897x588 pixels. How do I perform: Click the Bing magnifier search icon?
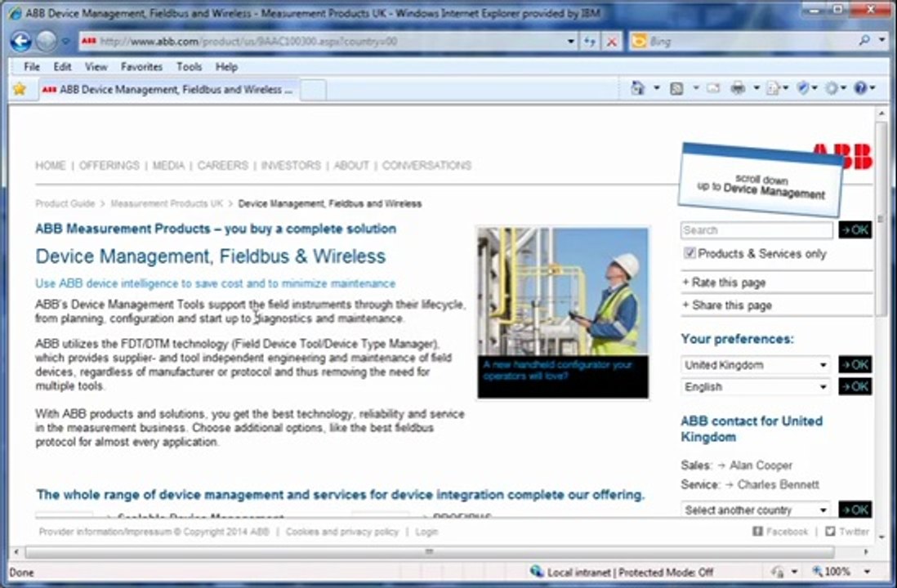[864, 40]
